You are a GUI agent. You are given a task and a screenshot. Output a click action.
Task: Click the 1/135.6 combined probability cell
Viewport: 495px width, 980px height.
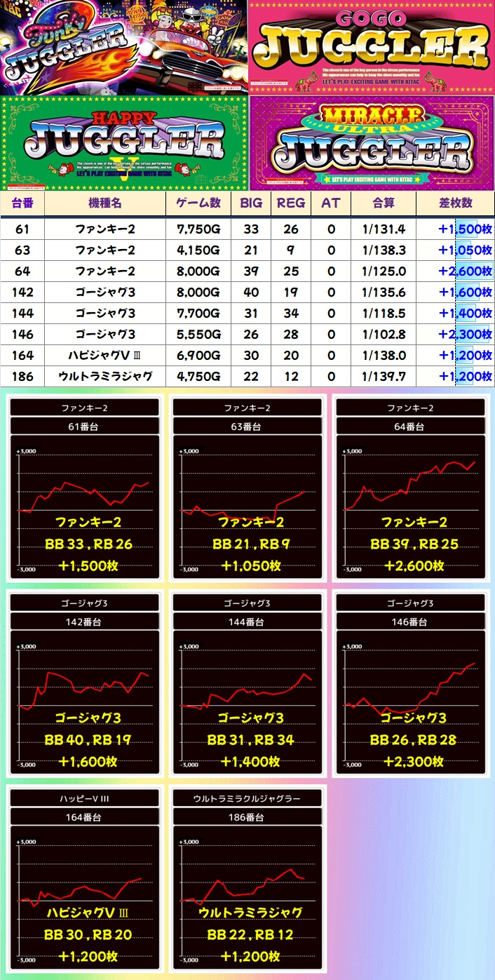click(x=384, y=292)
